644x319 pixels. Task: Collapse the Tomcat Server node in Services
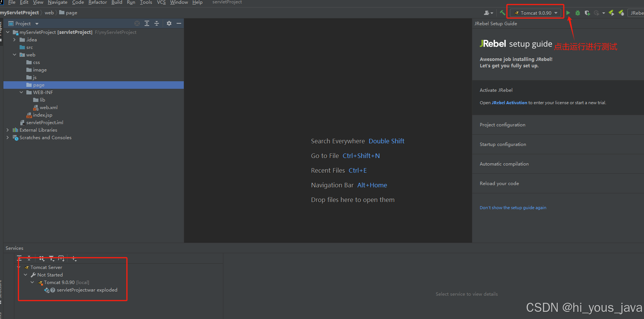tap(19, 267)
